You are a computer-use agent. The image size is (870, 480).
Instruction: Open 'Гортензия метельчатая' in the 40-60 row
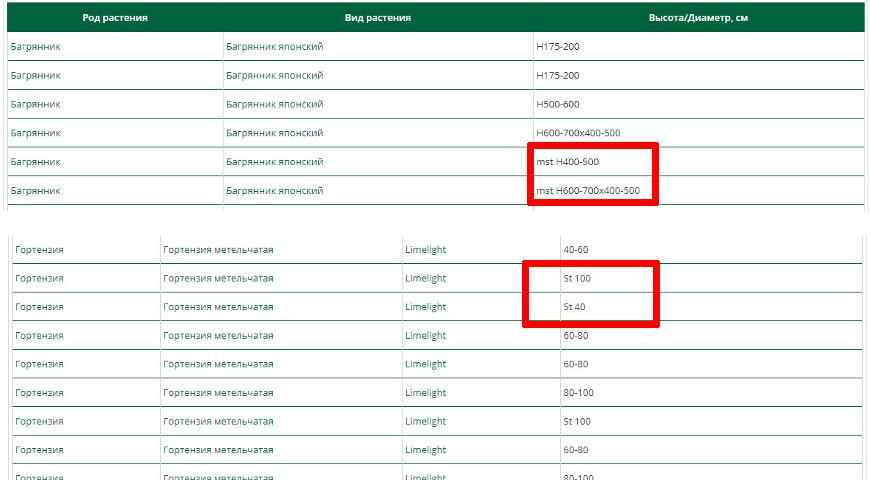point(218,249)
